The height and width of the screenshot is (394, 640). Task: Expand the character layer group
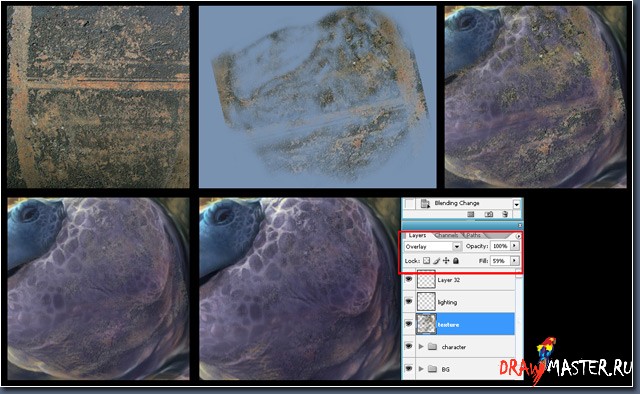point(421,346)
